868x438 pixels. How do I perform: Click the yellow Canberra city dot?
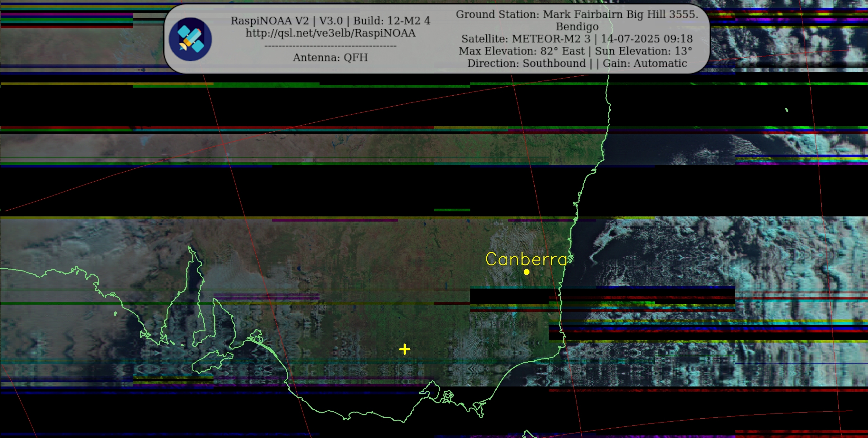[x=527, y=272]
